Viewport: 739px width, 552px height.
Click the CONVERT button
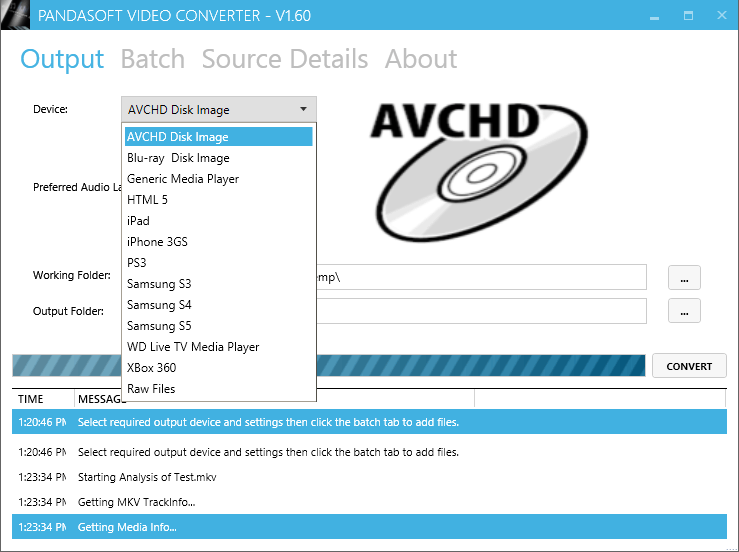coord(689,366)
